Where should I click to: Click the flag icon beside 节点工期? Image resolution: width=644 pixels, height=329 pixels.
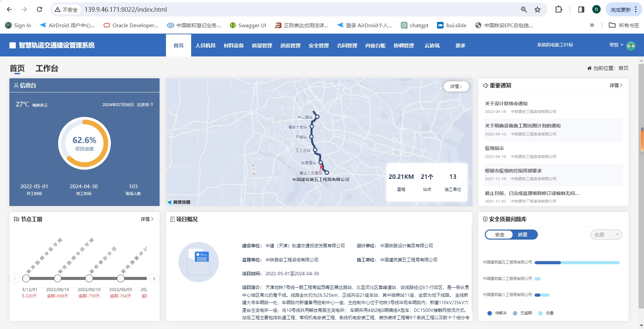(x=16, y=219)
